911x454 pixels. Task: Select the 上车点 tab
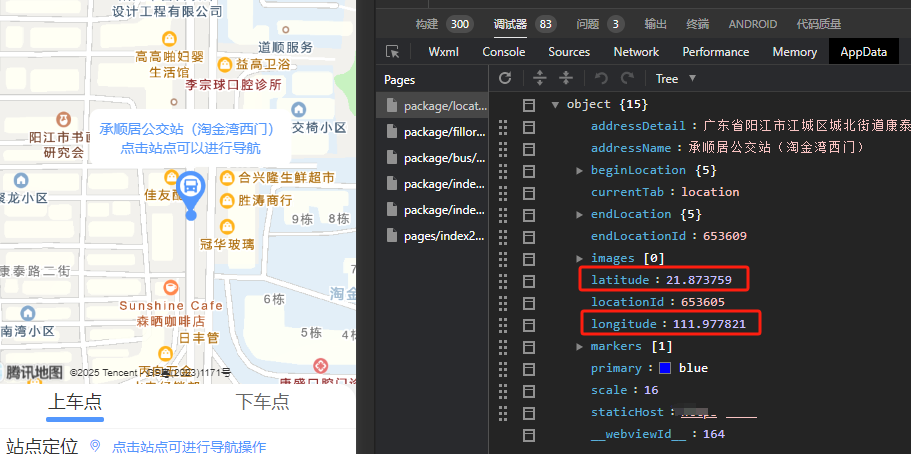(75, 402)
